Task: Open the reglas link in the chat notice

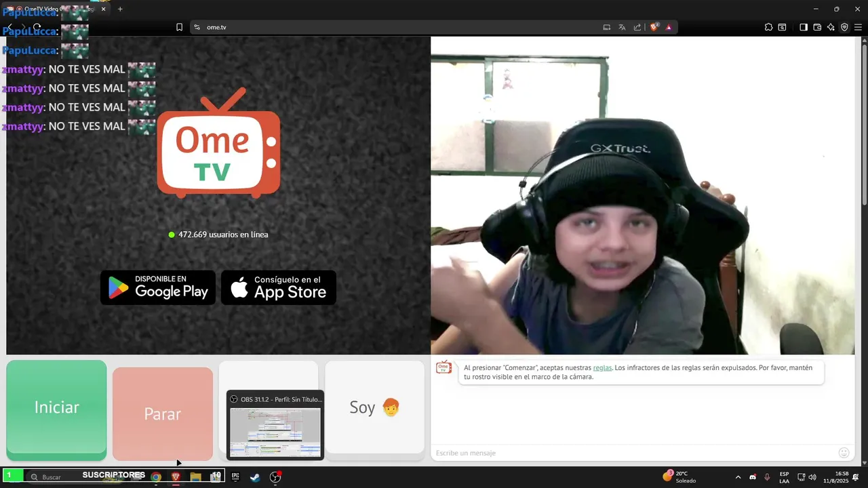Action: [x=602, y=367]
